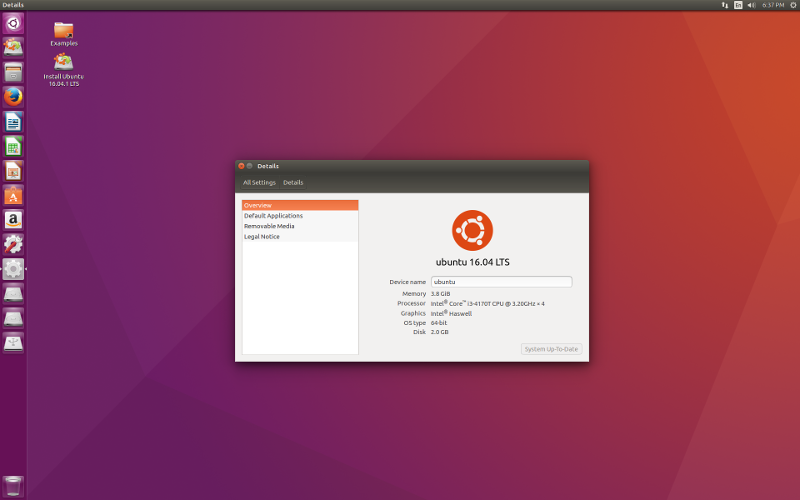
Task: Open the Trash at bottom of launcher
Action: [13, 486]
